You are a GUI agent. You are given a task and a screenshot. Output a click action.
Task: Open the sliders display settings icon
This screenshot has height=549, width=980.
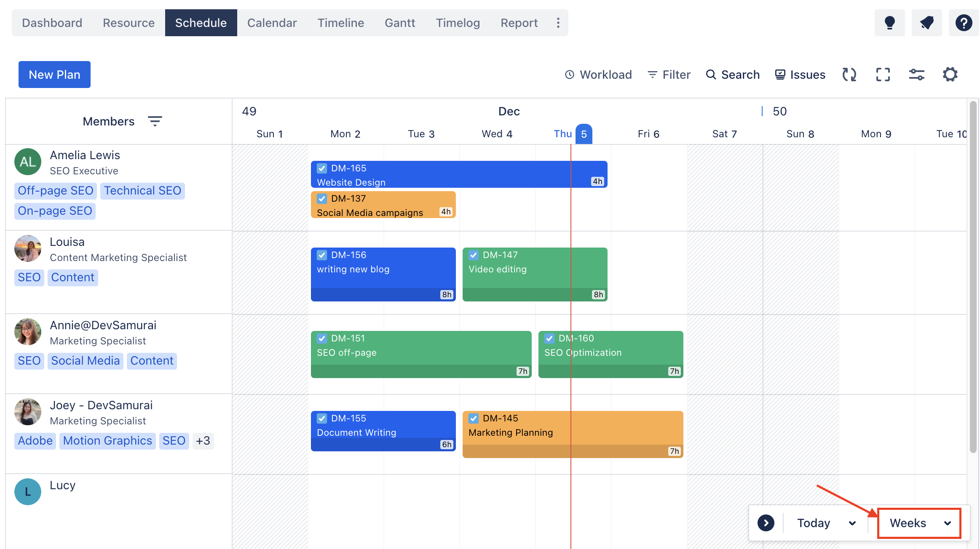coord(916,75)
